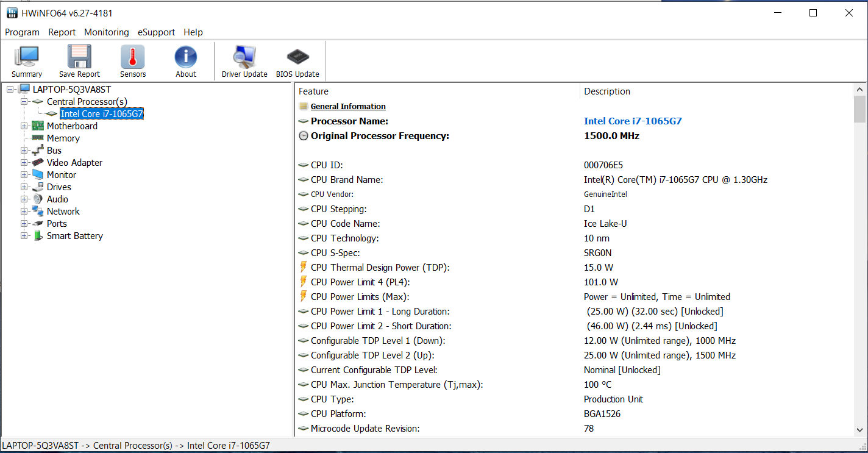Collapse the Central Processor(s) node

24,102
